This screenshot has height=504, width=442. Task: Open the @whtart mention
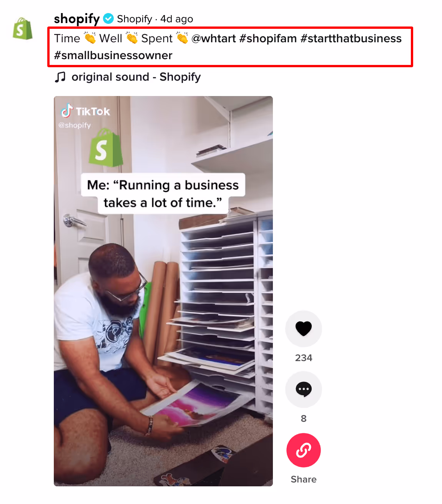point(214,38)
